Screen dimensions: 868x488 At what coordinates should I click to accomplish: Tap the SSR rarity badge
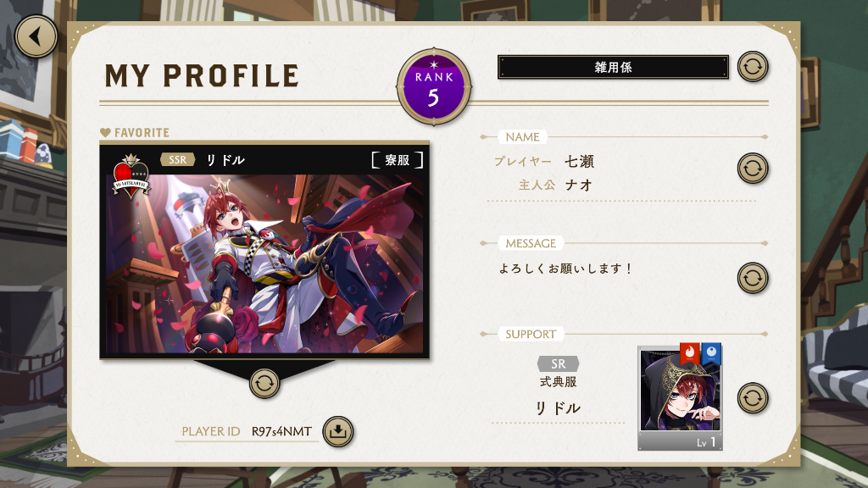tap(178, 160)
